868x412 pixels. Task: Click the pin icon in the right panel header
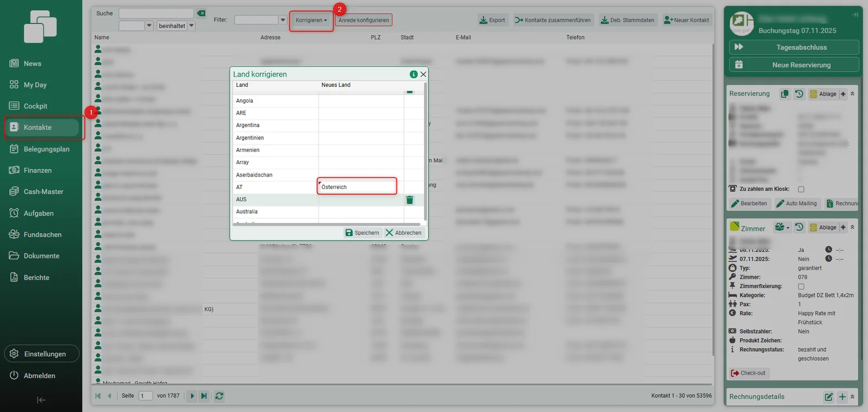click(x=855, y=15)
